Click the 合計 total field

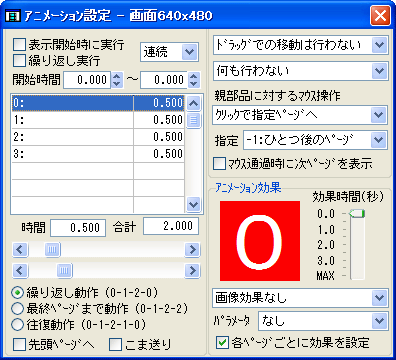point(171,226)
